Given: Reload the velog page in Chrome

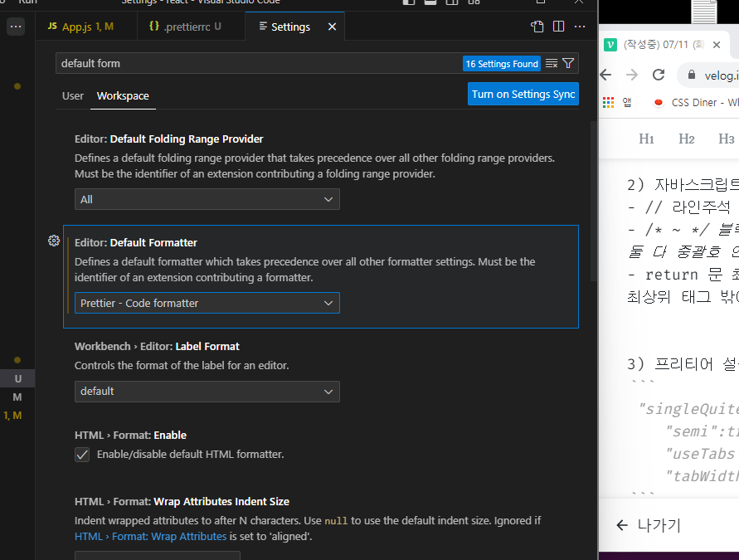Looking at the screenshot, I should point(659,75).
